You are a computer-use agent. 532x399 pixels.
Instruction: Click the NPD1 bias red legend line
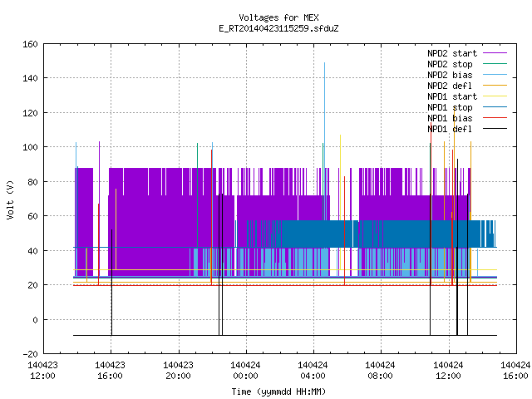(495, 118)
